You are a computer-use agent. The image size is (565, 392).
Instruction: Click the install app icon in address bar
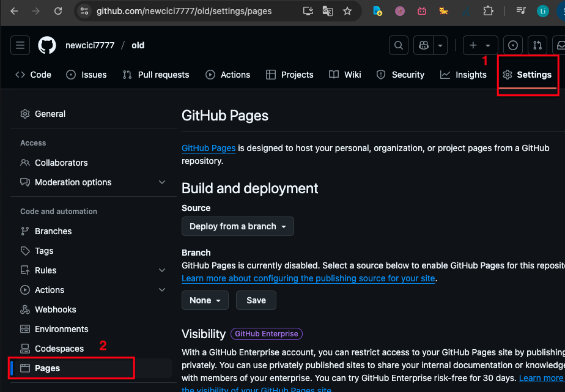tap(308, 11)
